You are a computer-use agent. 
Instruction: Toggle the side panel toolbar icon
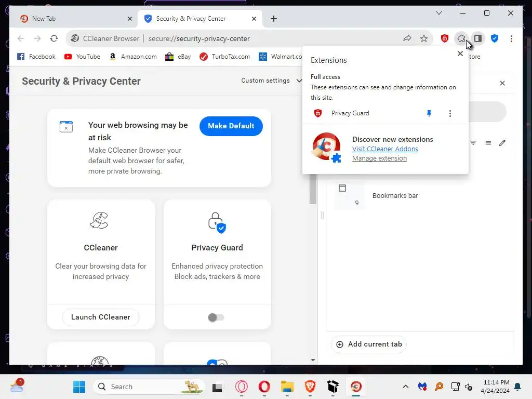478,38
